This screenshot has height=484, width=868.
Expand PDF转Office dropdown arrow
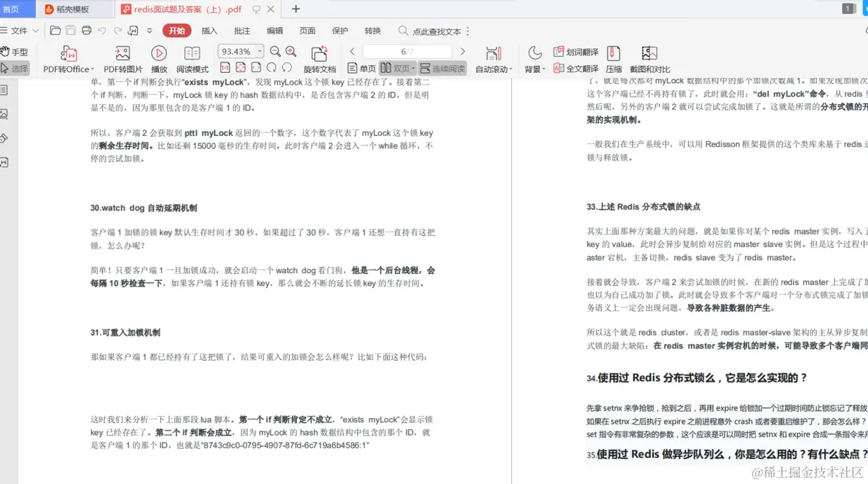[x=93, y=69]
